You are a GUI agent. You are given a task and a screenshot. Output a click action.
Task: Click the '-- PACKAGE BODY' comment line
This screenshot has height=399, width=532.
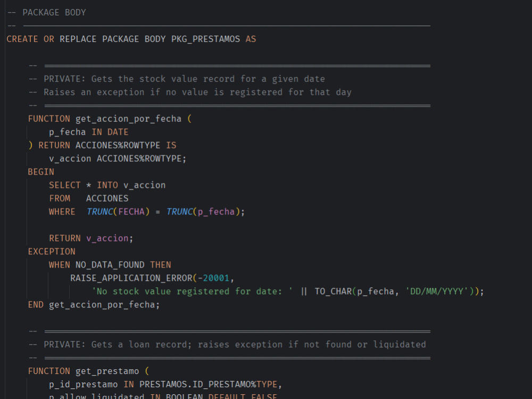click(46, 13)
